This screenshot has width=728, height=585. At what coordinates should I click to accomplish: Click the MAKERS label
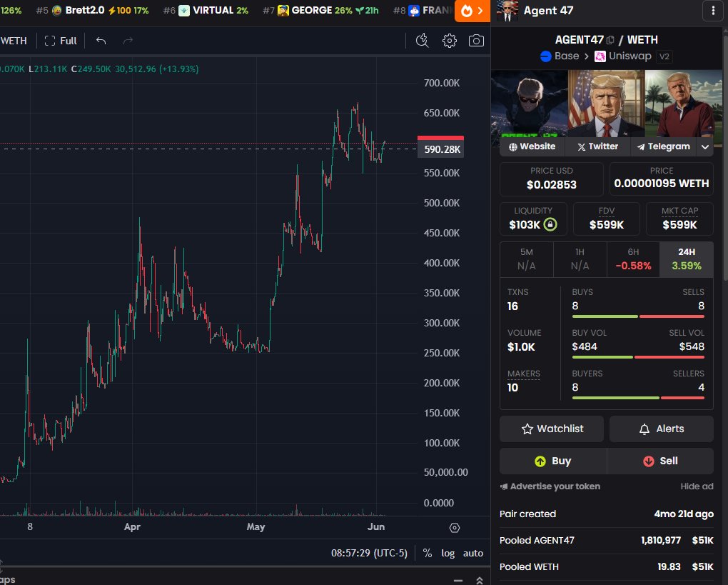[x=523, y=374]
